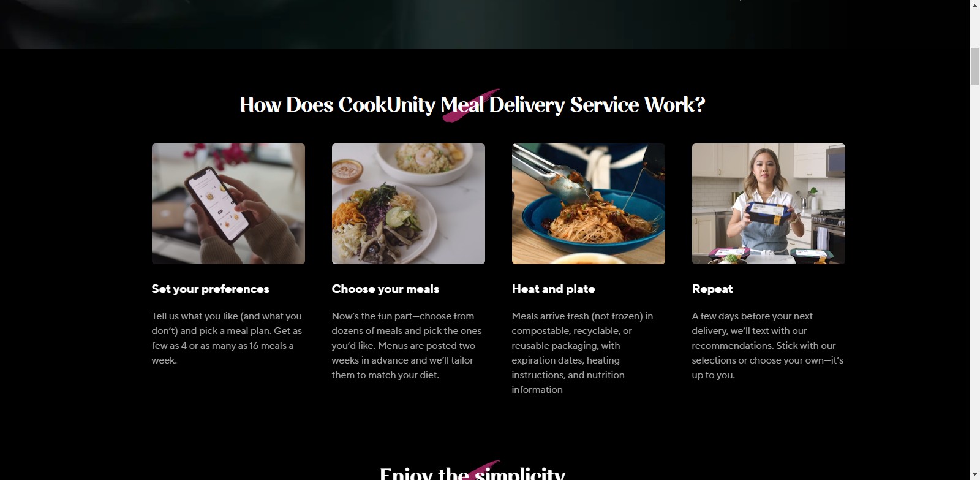Click the scrollbar up arrow

pos(974,5)
